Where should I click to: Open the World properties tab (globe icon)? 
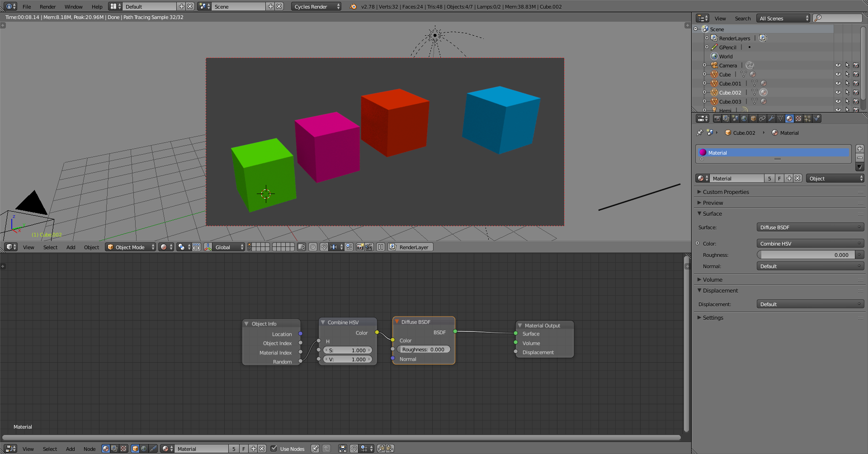[744, 118]
